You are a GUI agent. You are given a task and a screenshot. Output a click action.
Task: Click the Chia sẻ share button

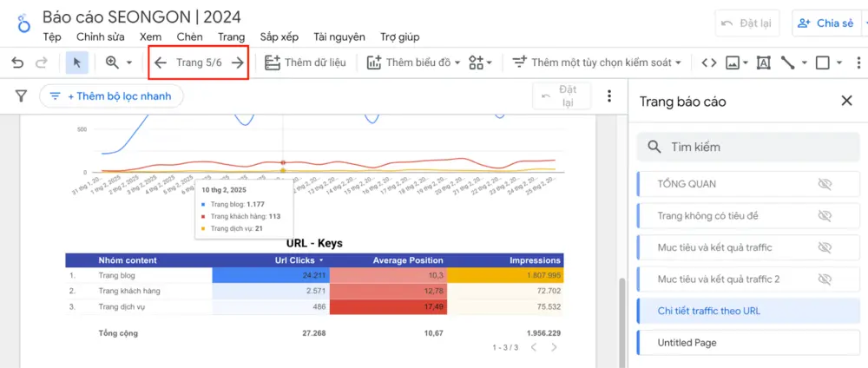[825, 23]
